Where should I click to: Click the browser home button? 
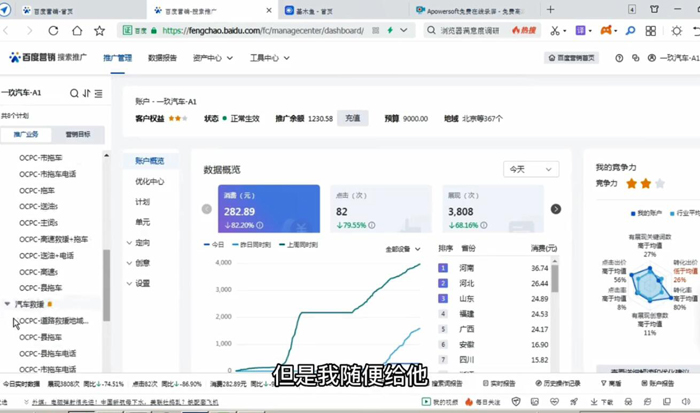75,31
